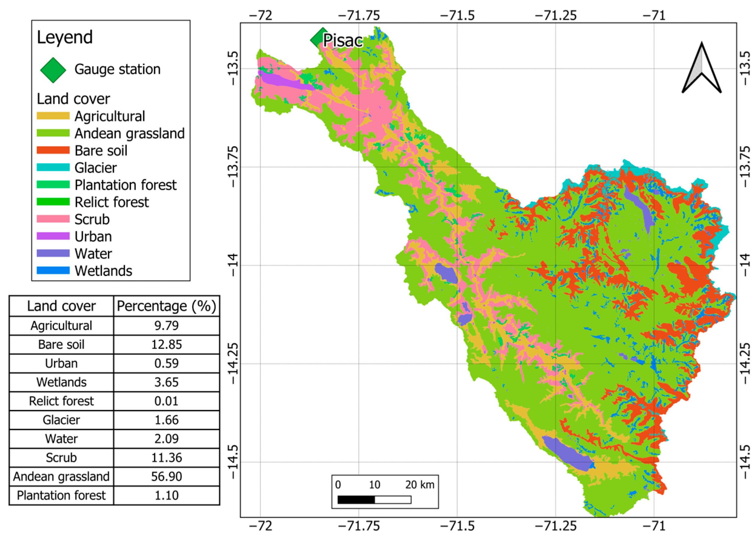756x540 pixels.
Task: Click the Percentage (%) table header
Action: 166,306
